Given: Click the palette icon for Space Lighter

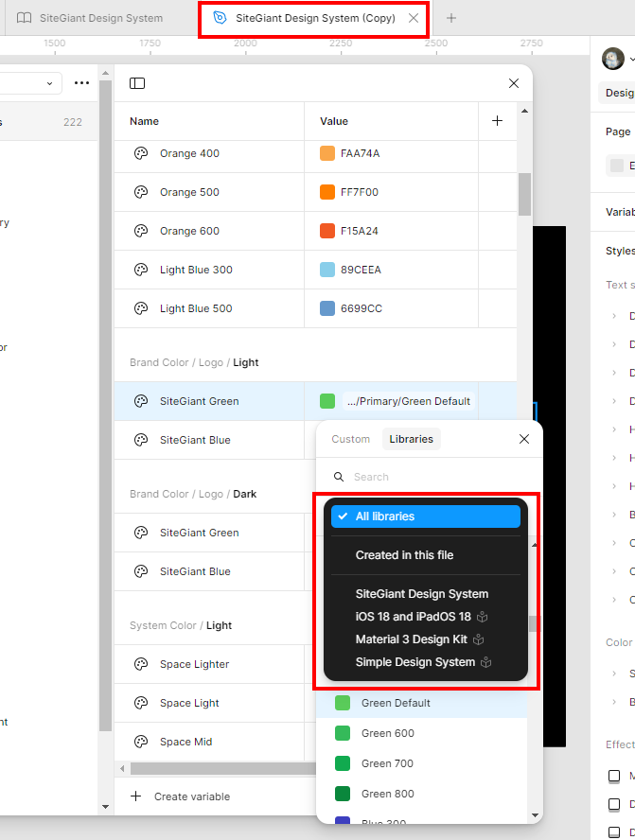Looking at the screenshot, I should [141, 664].
